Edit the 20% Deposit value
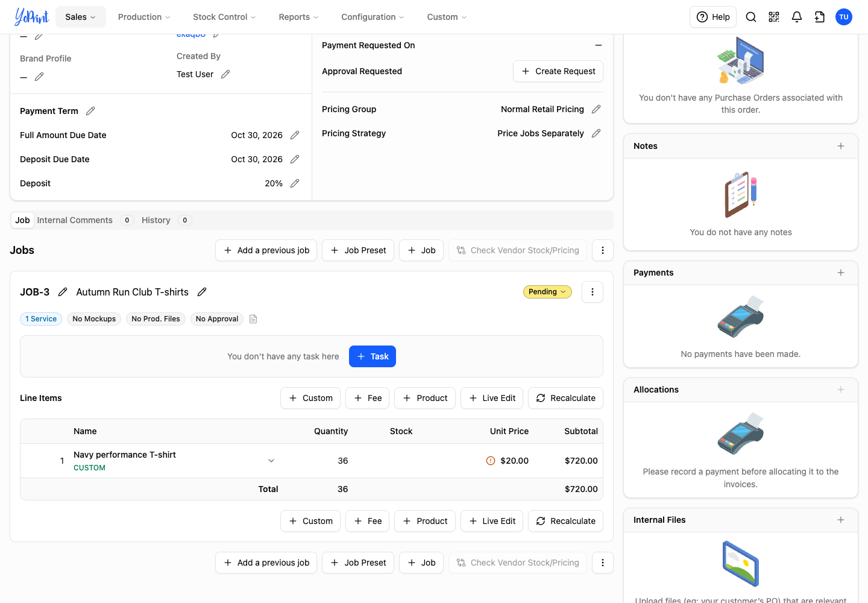Screen dimensions: 868x603 (x=295, y=183)
